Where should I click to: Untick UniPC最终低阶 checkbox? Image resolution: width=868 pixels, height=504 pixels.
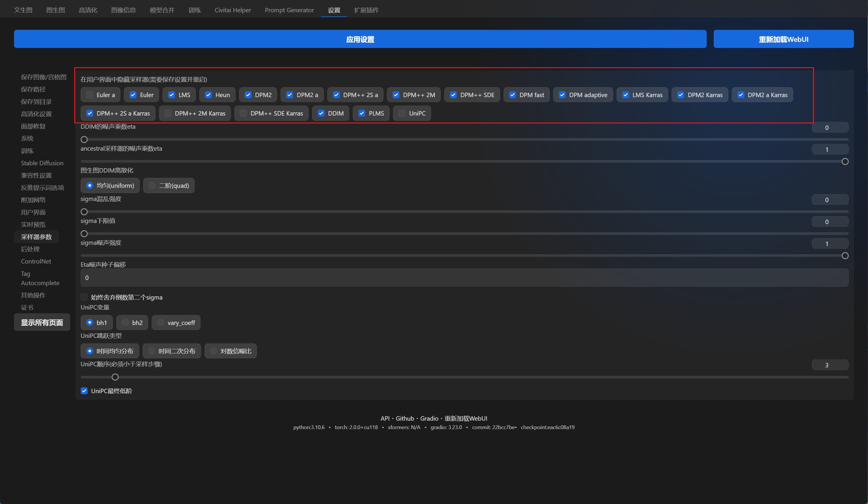pos(84,391)
